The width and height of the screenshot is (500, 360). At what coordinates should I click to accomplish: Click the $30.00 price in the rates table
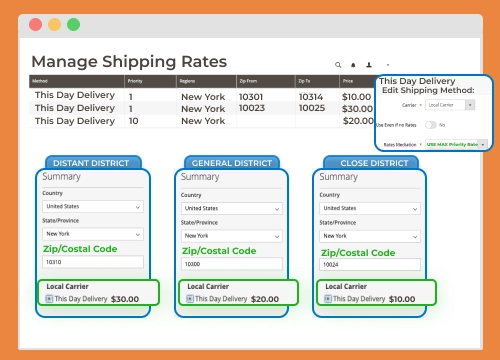357,109
